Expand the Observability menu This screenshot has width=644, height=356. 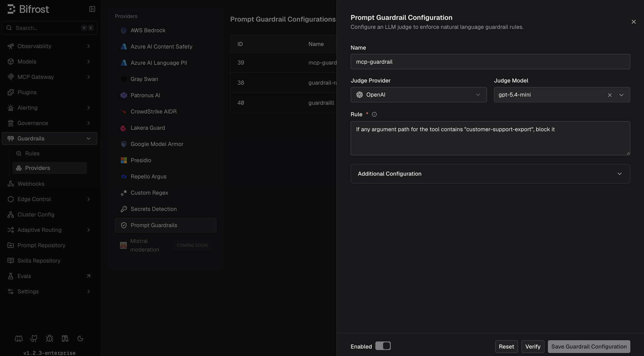(49, 46)
